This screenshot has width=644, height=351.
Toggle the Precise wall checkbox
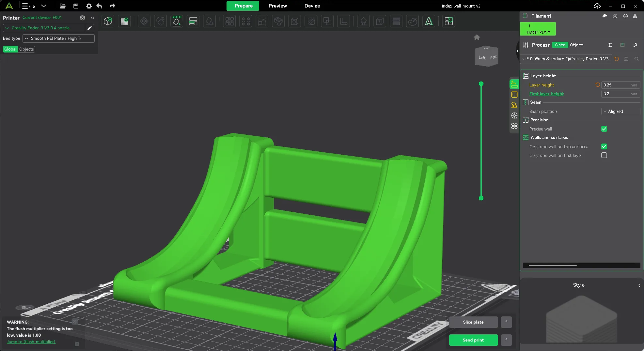click(x=604, y=129)
